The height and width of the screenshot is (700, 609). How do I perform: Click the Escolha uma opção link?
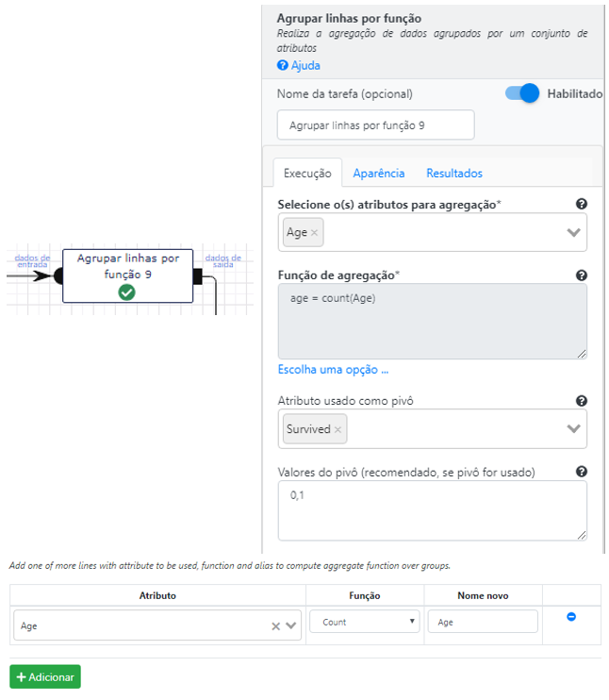333,370
